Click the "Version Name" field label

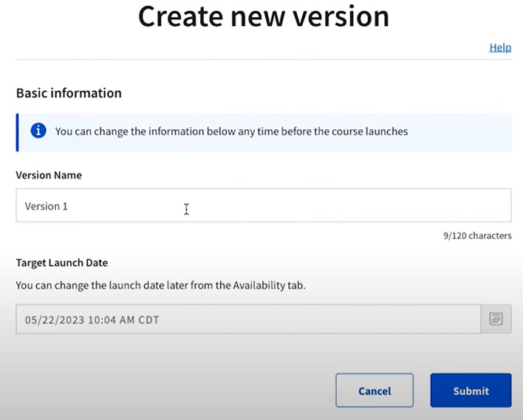click(x=49, y=176)
